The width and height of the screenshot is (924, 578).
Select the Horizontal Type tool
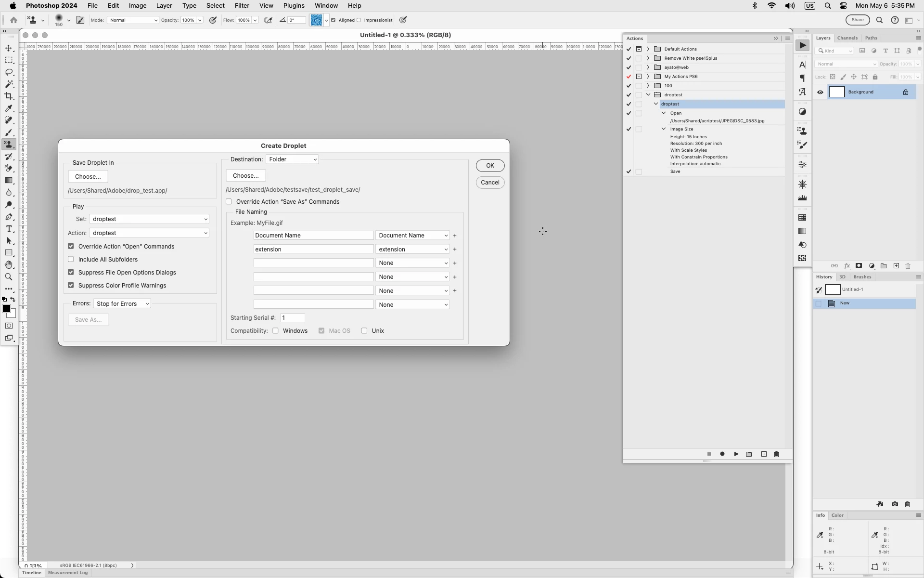pos(9,229)
